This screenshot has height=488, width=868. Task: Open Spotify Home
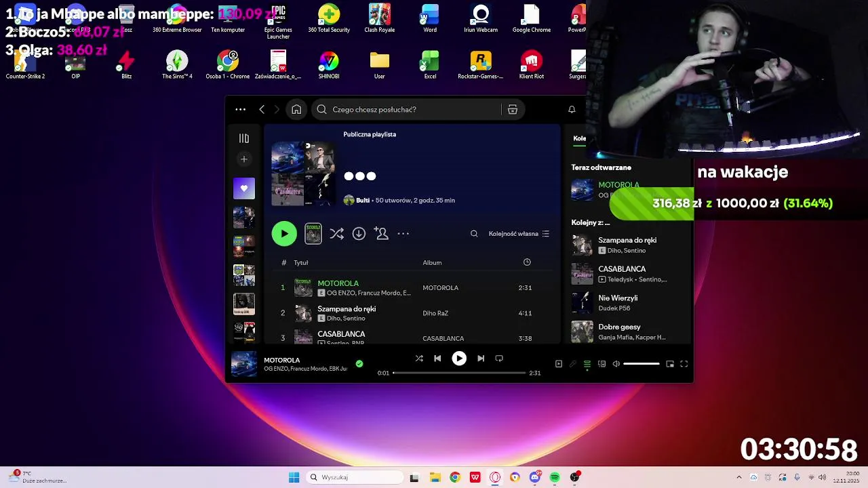pos(296,109)
